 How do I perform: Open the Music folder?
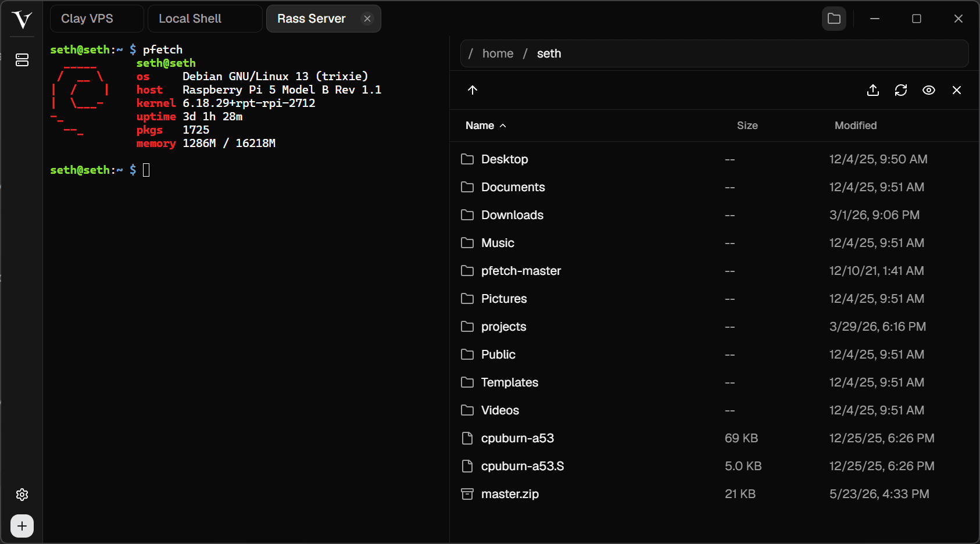click(x=714, y=243)
